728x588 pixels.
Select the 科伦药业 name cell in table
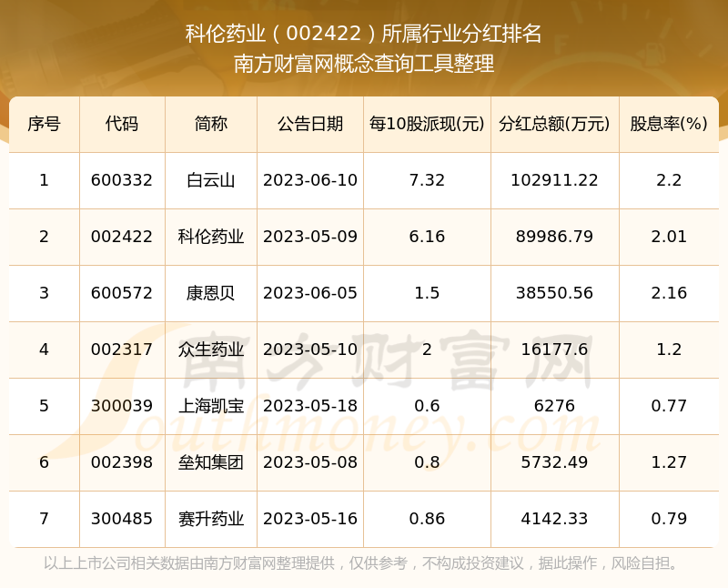pos(211,237)
